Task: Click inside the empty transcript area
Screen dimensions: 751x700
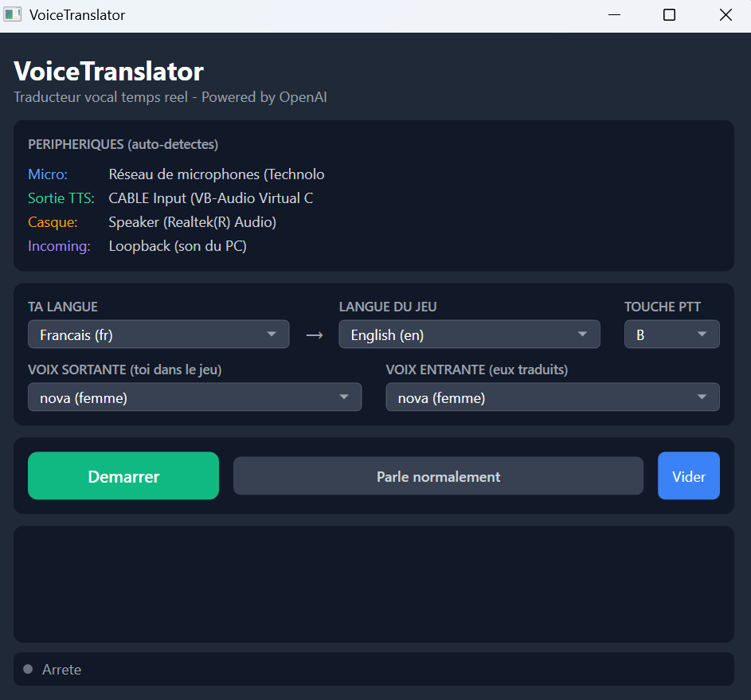Action: (374, 584)
